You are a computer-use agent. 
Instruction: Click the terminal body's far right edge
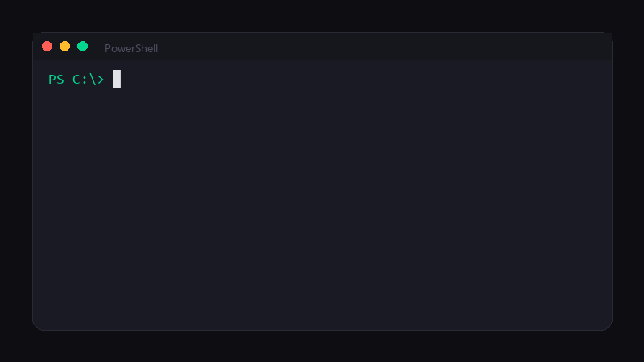coord(609,195)
